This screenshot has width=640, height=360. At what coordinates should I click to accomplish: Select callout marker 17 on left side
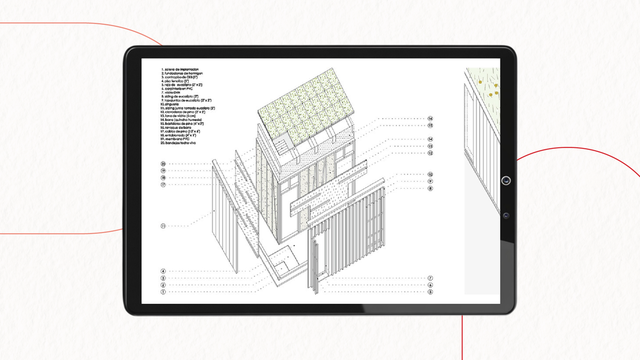tap(163, 184)
